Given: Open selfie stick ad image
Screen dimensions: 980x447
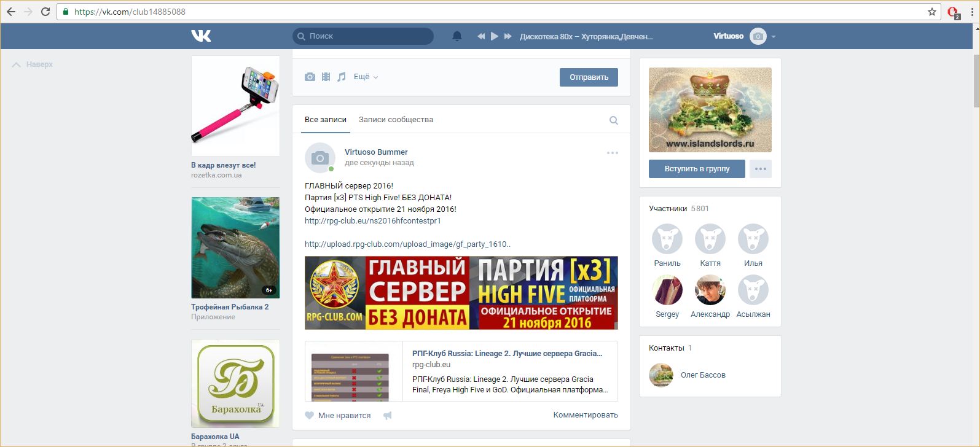Looking at the screenshot, I should [235, 106].
